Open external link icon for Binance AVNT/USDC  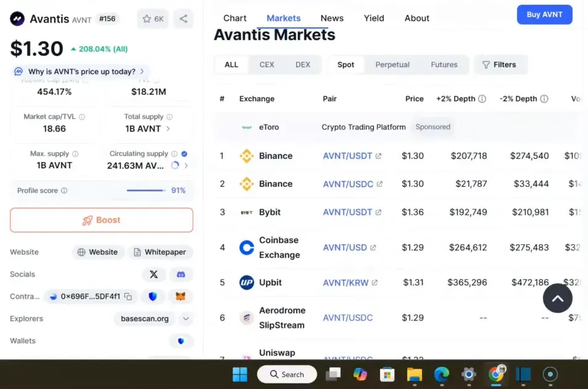tap(379, 184)
